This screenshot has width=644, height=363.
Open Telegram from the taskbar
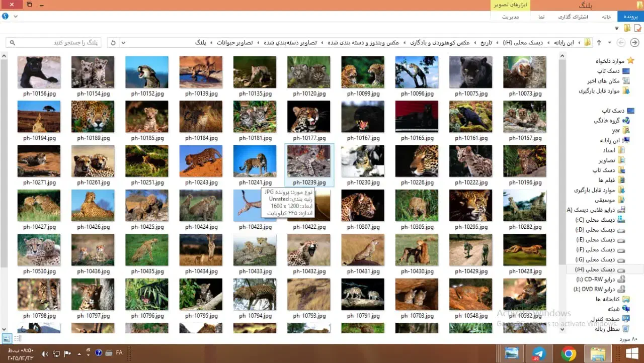[539, 353]
